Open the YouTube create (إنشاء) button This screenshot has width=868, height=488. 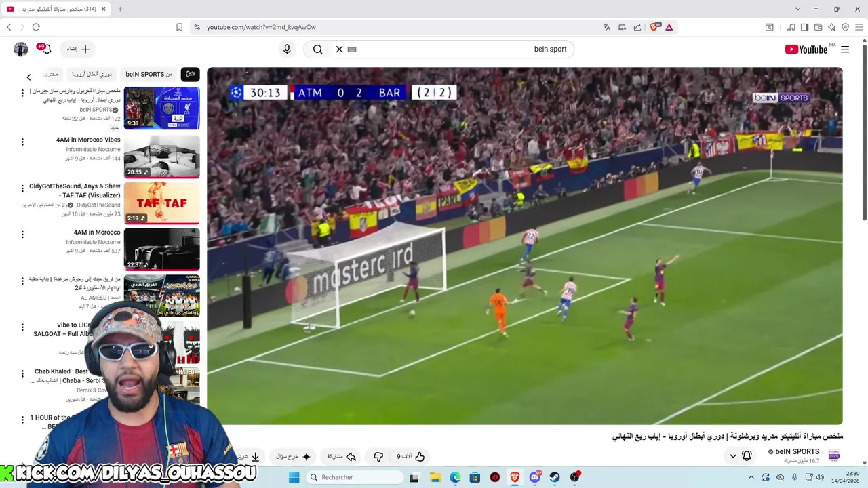coord(78,49)
